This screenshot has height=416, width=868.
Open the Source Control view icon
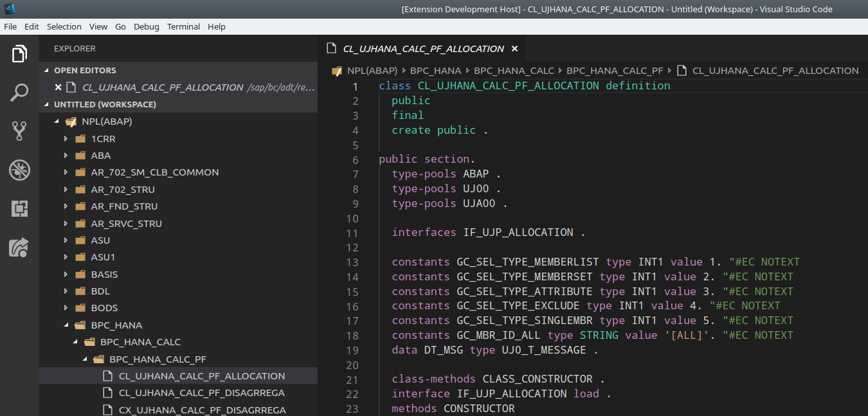(x=19, y=131)
